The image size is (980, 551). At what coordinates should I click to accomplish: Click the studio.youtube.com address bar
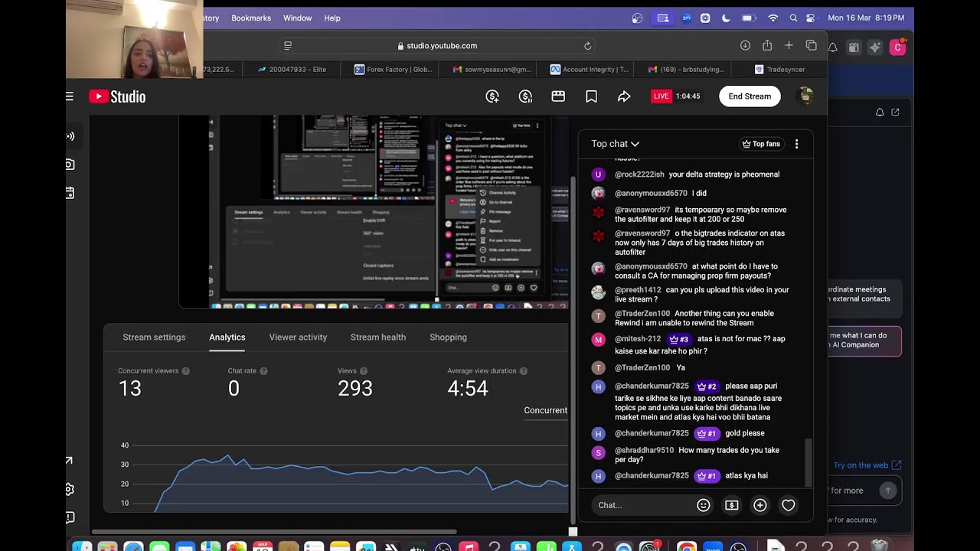click(x=437, y=46)
